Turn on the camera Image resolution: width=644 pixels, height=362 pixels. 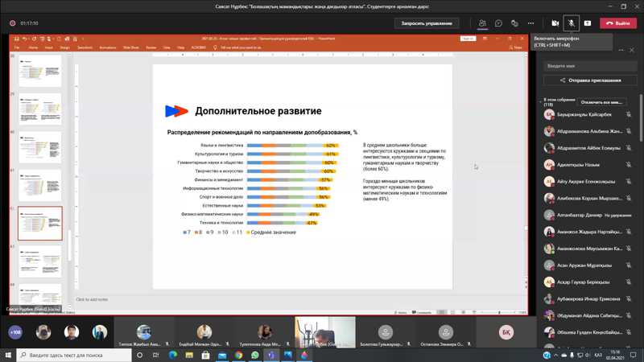(x=555, y=23)
